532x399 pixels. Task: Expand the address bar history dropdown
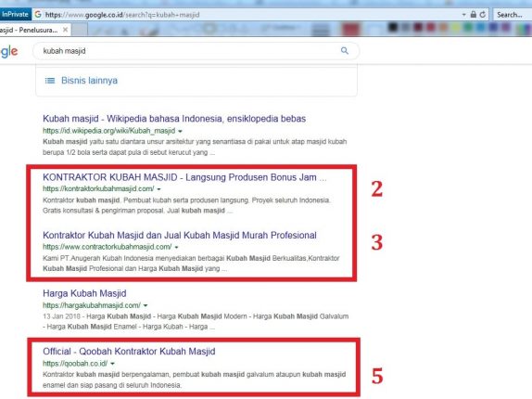point(463,15)
